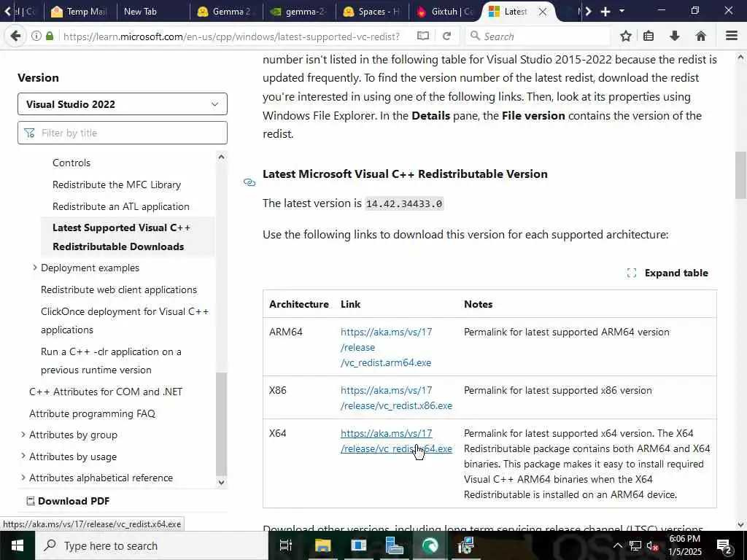Switch to the Spaces tab
Image resolution: width=747 pixels, height=560 pixels.
click(x=371, y=12)
